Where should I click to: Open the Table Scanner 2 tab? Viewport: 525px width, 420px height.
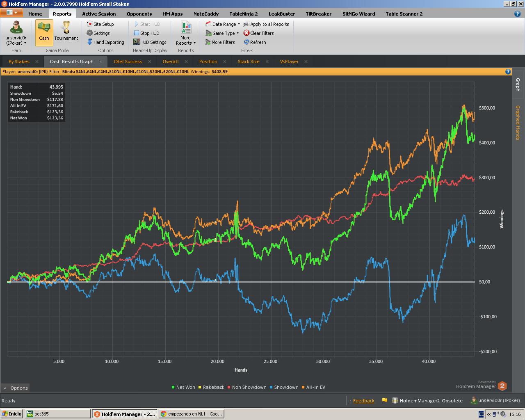(404, 14)
